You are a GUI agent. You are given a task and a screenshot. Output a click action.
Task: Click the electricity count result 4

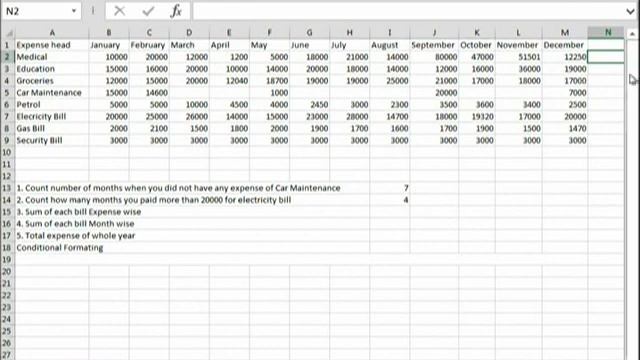[390, 200]
